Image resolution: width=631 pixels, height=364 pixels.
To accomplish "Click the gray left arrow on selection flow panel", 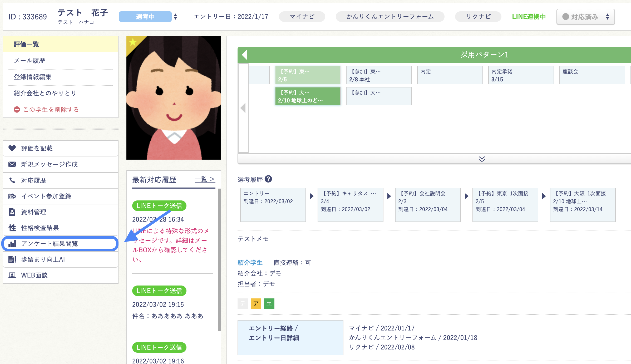I will coord(243,108).
